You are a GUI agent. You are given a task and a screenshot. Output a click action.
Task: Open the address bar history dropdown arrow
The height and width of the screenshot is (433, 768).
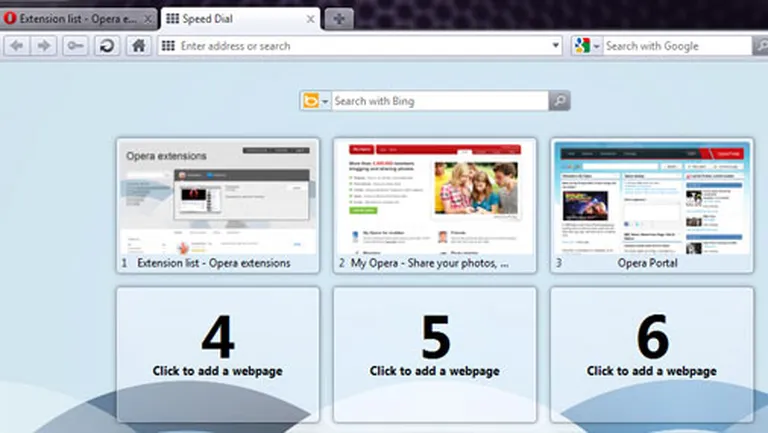coord(555,46)
